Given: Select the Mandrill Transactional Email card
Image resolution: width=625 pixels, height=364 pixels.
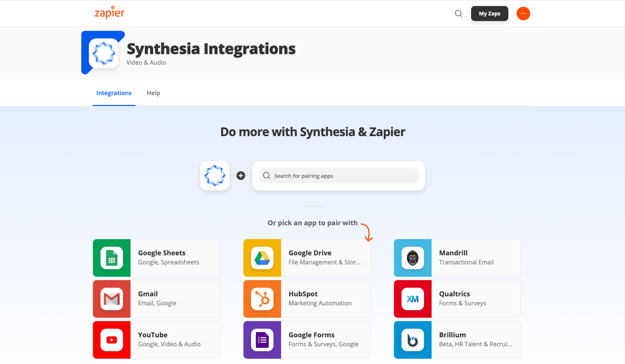Looking at the screenshot, I should pos(458,258).
